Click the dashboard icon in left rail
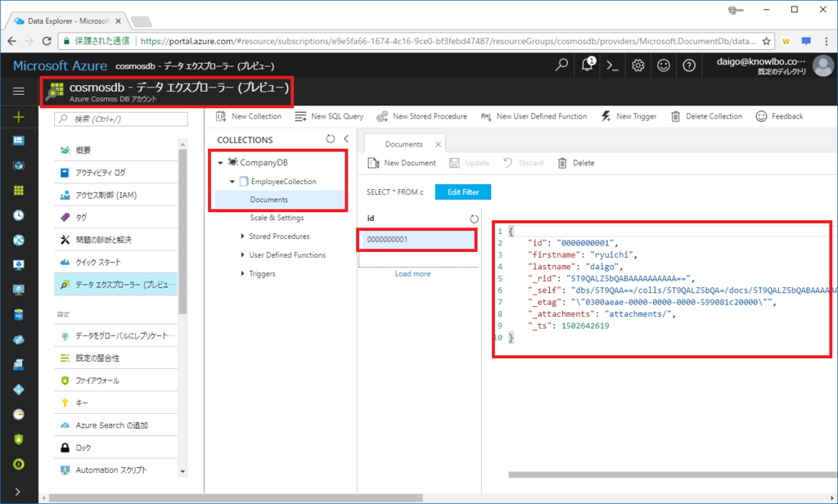The image size is (838, 504). tap(19, 141)
